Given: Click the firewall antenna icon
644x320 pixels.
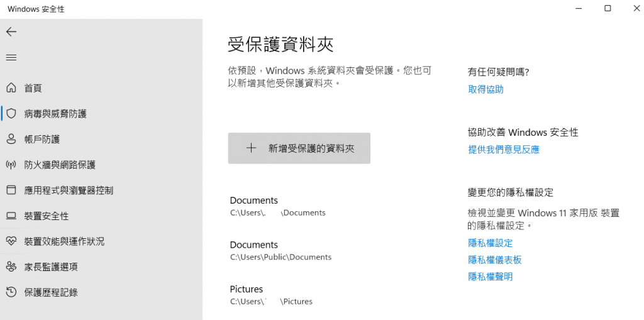Looking at the screenshot, I should click(11, 165).
